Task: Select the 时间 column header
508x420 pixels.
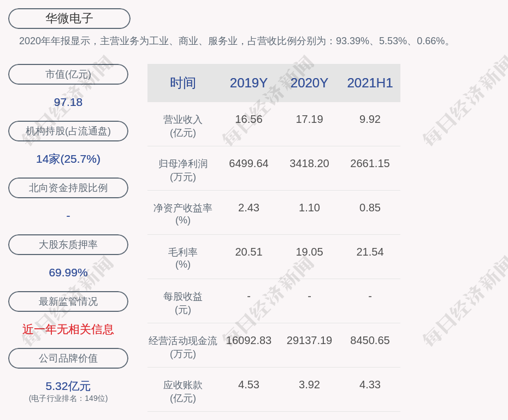Action: coord(183,83)
